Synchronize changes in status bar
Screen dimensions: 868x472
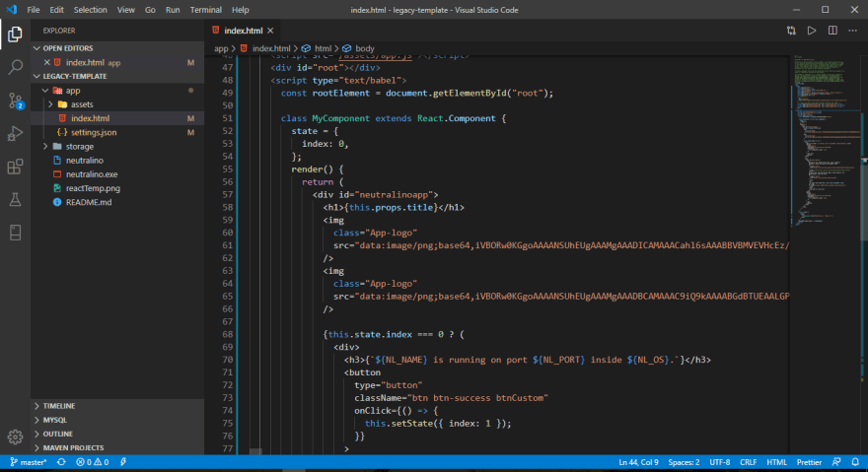61,462
